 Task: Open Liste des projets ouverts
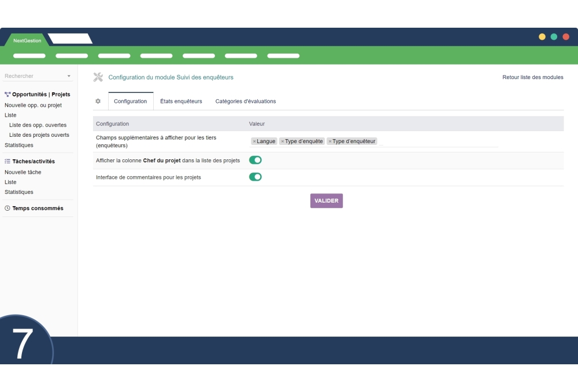coord(39,135)
